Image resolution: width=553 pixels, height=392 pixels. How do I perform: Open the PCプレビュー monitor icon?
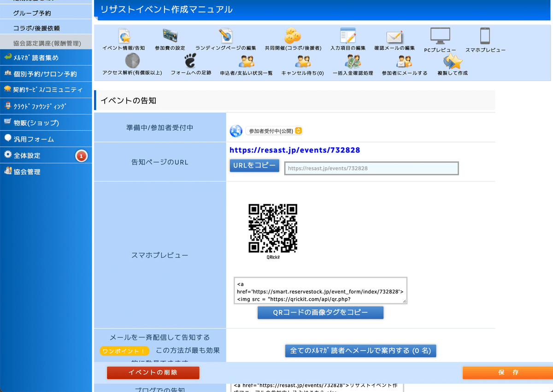pyautogui.click(x=440, y=36)
